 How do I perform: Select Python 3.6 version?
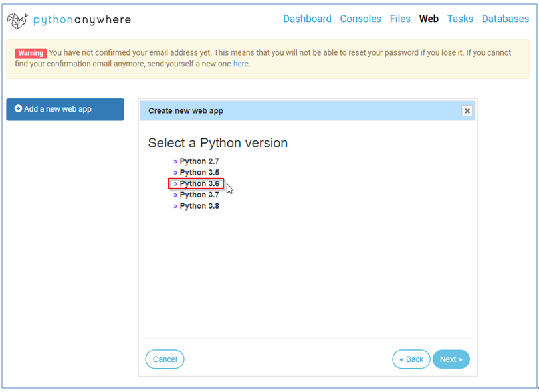[x=199, y=183]
